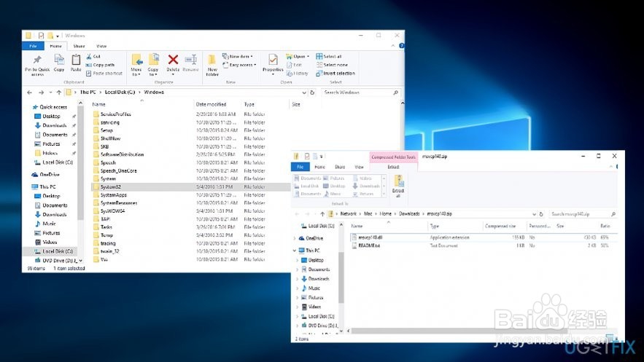
Task: Refresh the Windows folder view
Action: (312, 93)
